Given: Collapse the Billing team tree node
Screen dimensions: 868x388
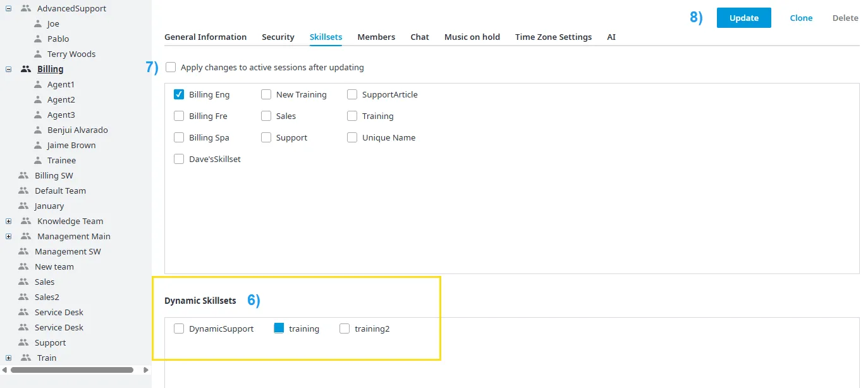Looking at the screenshot, I should 8,69.
